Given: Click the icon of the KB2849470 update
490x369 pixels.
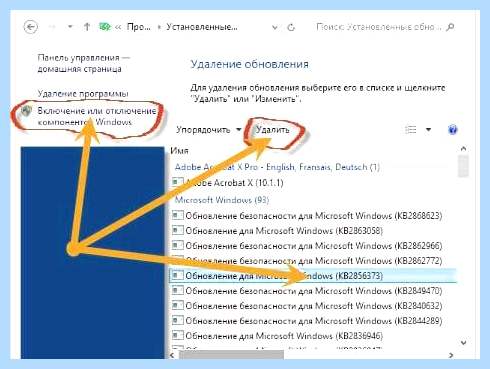Looking at the screenshot, I should tap(177, 290).
